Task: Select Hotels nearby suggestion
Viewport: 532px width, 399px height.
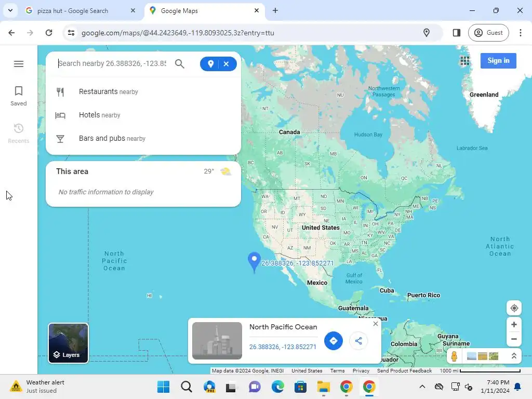Action: coord(143,115)
